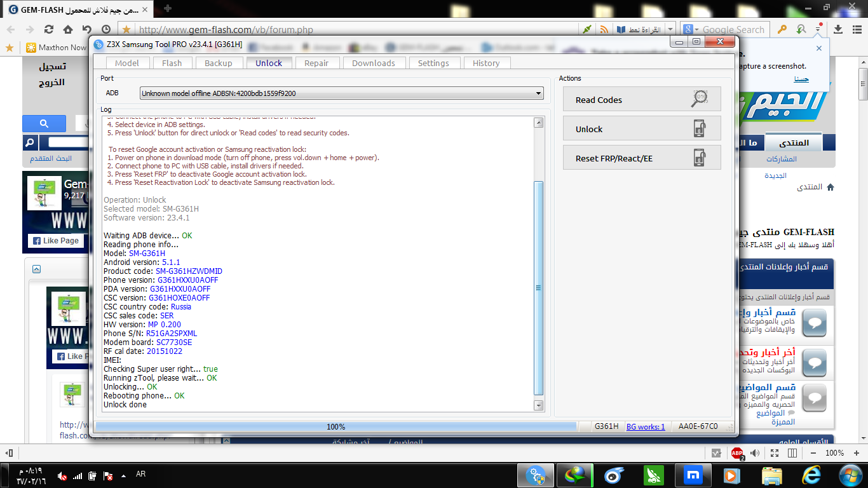This screenshot has width=868, height=488.
Task: Open Windows Explorer folder taskbar icon
Action: click(772, 475)
